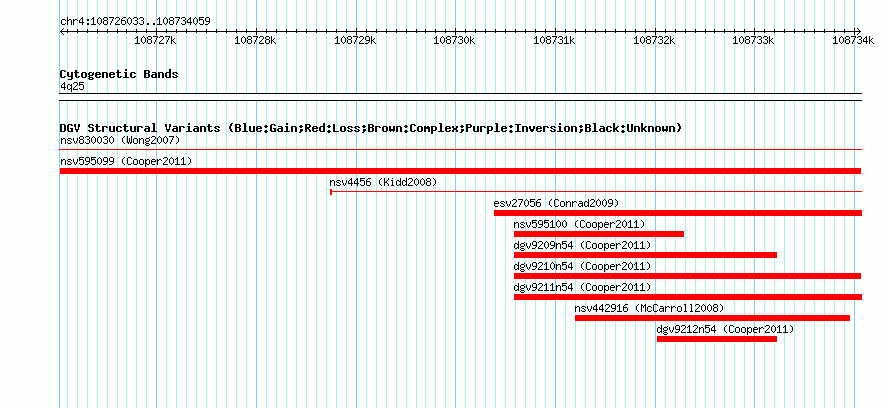This screenshot has width=890, height=408.
Task: Click the 4q25 cytogenetic band label
Action: pos(73,86)
